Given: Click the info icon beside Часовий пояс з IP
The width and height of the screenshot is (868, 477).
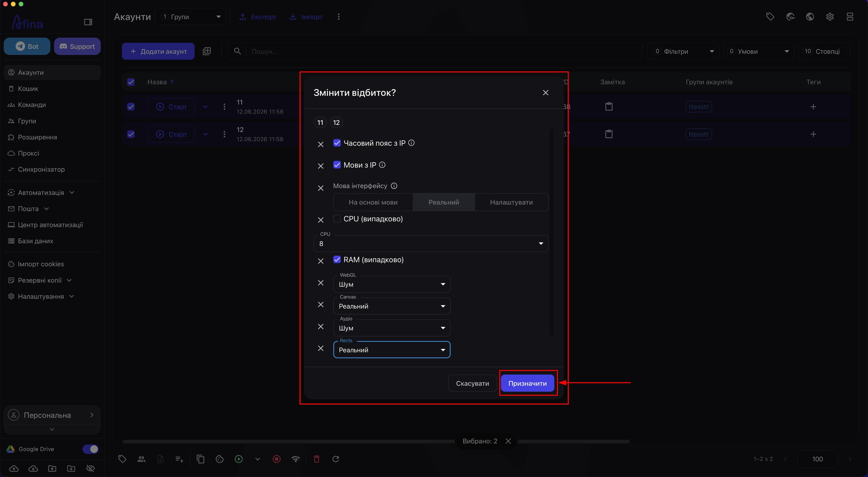Looking at the screenshot, I should pos(411,143).
